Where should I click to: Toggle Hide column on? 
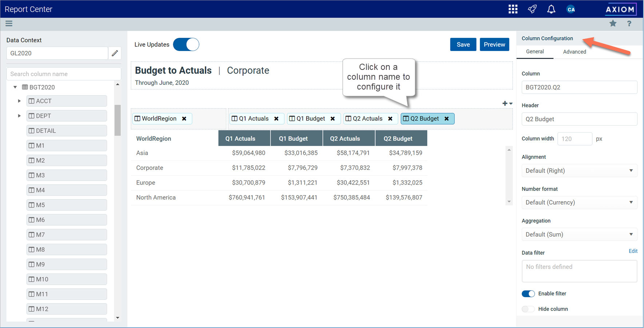528,309
